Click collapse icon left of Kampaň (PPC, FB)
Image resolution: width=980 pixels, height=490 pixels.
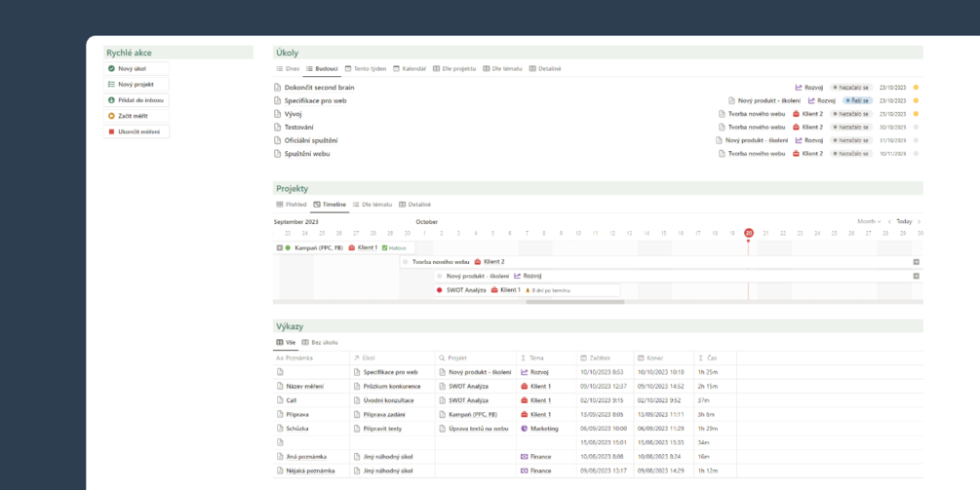tap(280, 247)
